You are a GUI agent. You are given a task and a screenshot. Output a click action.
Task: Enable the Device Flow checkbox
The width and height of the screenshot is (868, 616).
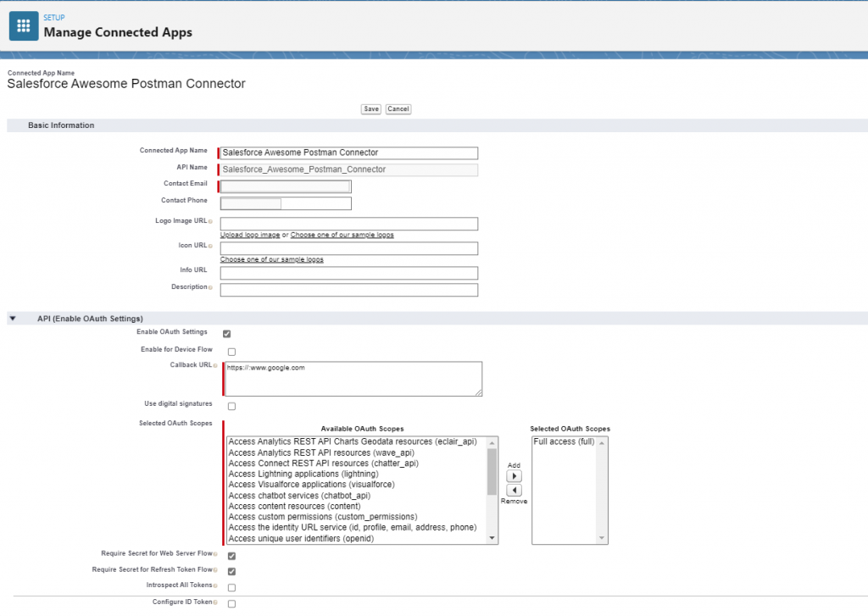pyautogui.click(x=231, y=352)
